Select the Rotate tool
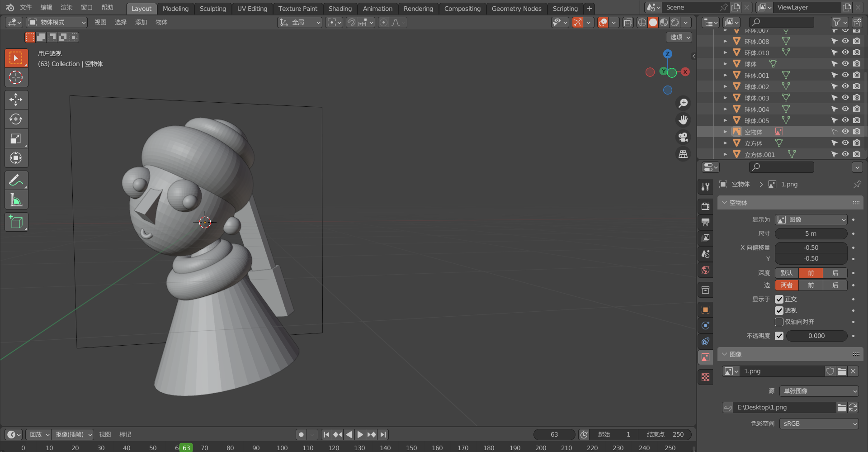This screenshot has height=452, width=868. pos(16,119)
